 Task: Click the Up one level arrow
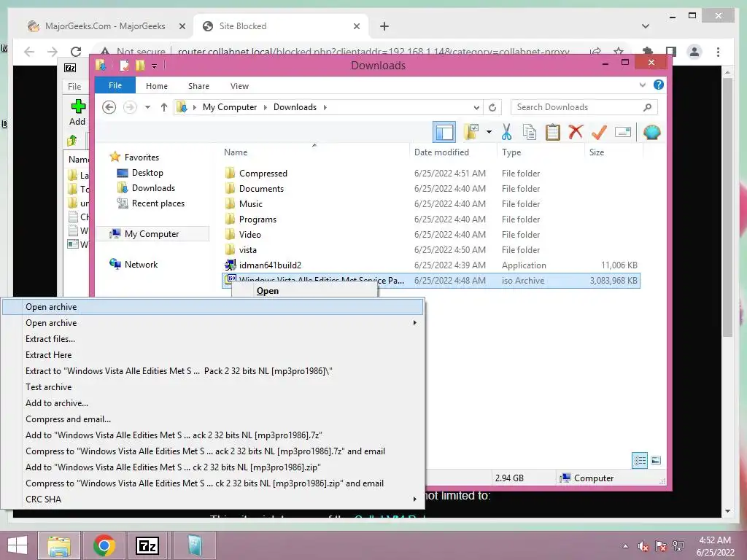coord(164,107)
